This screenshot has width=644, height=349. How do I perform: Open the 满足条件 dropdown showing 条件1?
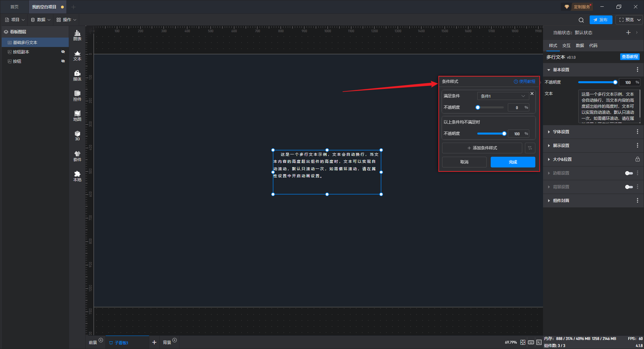click(x=502, y=96)
